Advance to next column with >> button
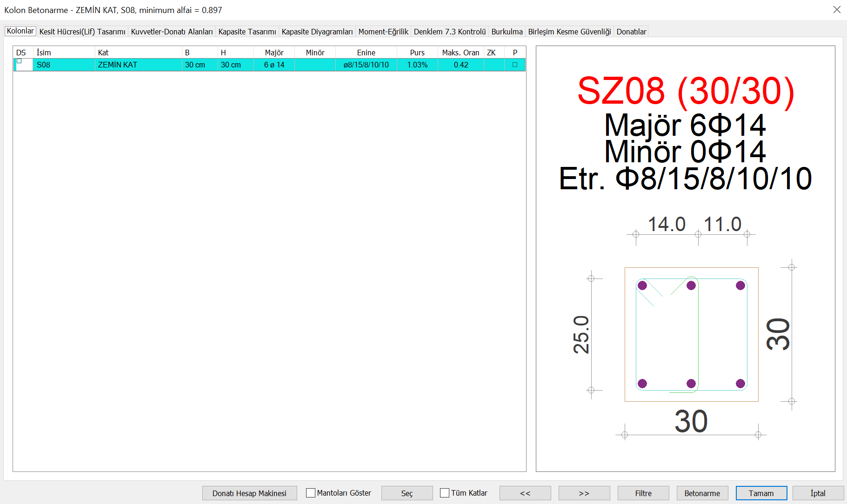The height and width of the screenshot is (504, 847). [x=584, y=493]
